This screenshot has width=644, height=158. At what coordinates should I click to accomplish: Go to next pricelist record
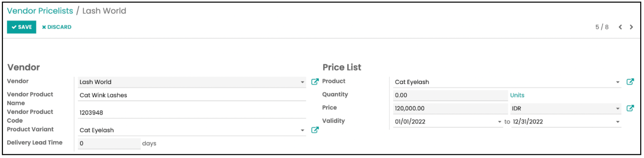[631, 27]
